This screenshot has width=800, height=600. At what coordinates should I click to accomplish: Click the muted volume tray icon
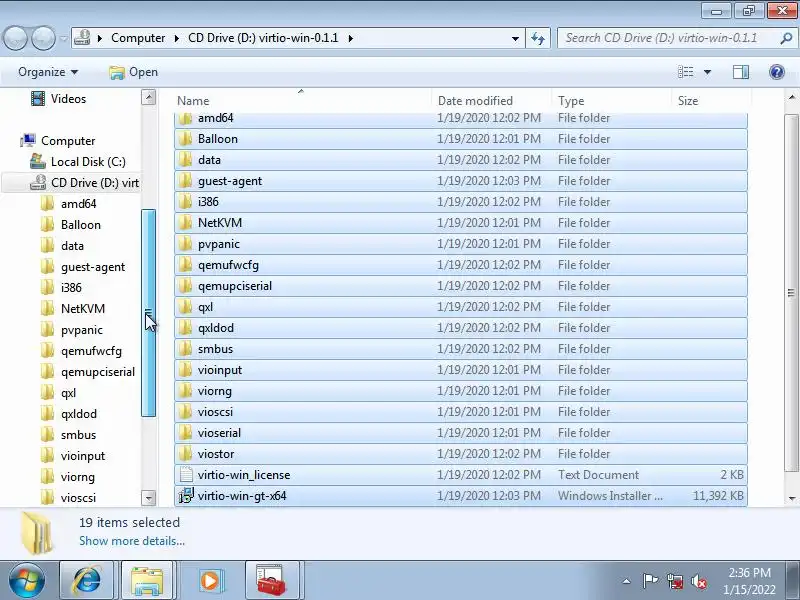pyautogui.click(x=699, y=581)
